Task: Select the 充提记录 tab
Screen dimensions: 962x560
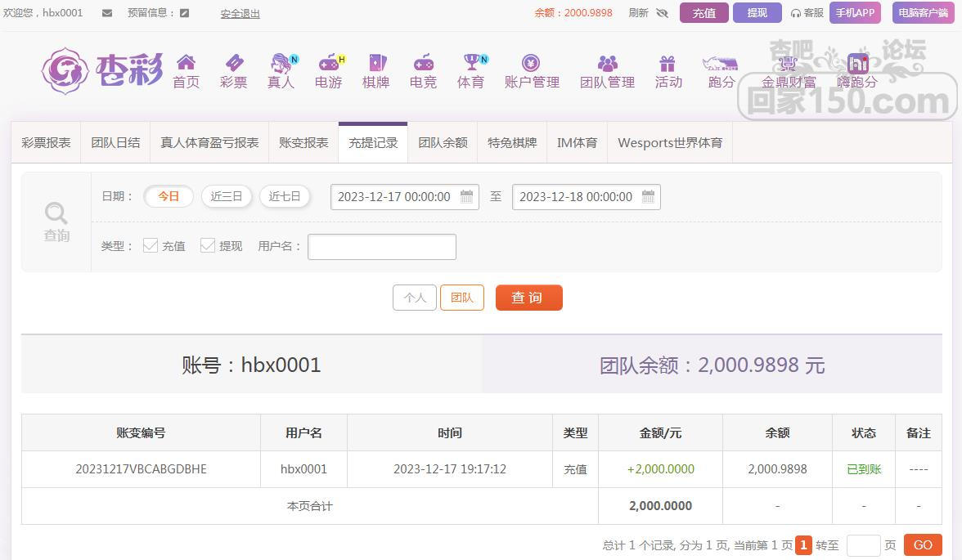Action: pos(373,143)
